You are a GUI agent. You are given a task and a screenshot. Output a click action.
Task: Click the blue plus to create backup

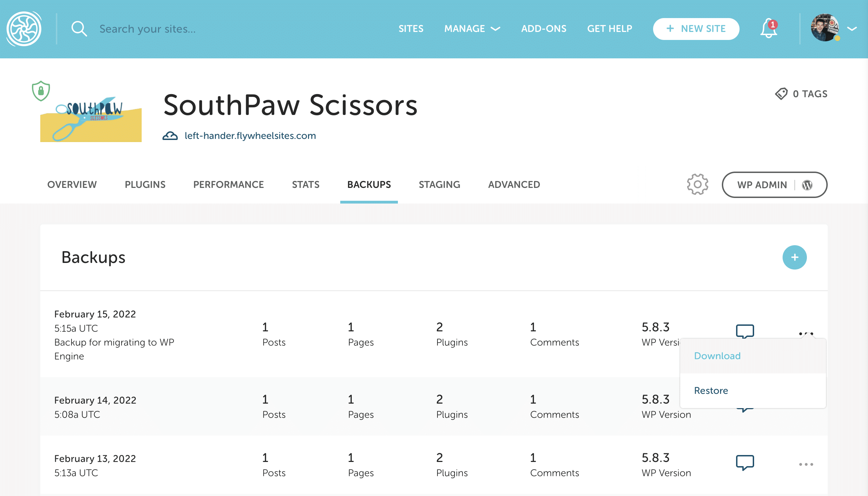click(x=794, y=257)
